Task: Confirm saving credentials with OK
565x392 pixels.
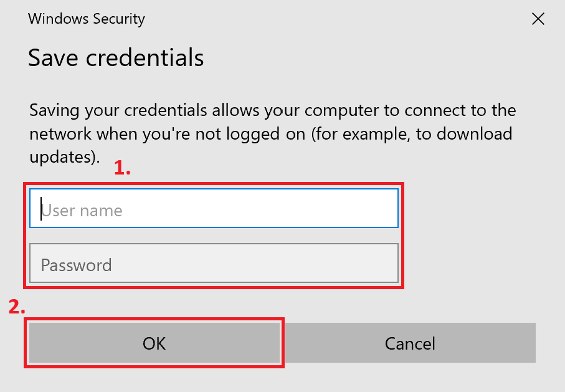Action: point(154,343)
